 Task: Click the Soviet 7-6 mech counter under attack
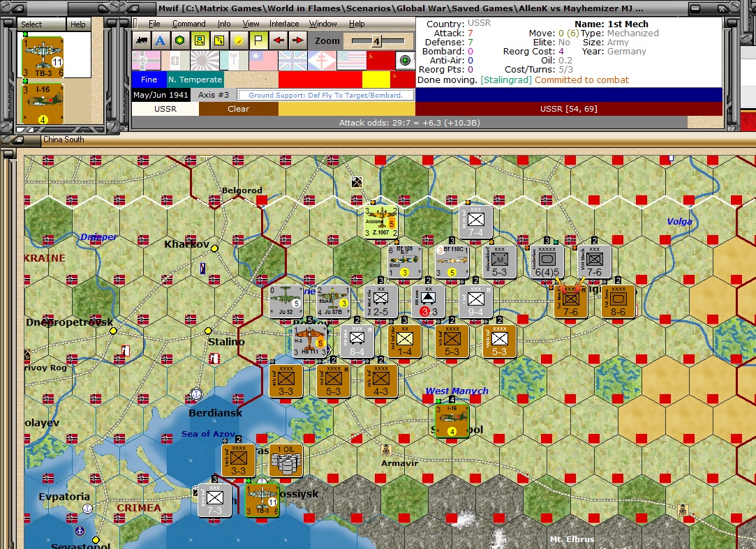click(570, 301)
